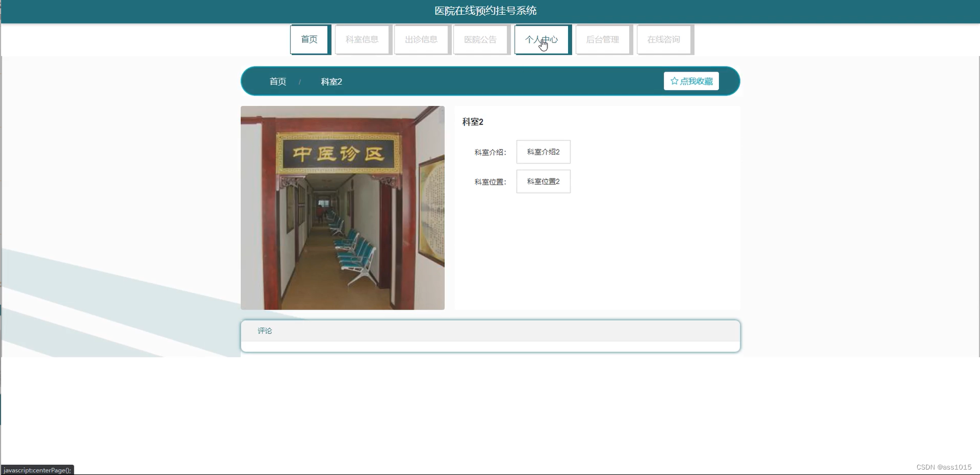Image resolution: width=980 pixels, height=475 pixels.
Task: Click 首页 breadcrumb link
Action: 278,81
